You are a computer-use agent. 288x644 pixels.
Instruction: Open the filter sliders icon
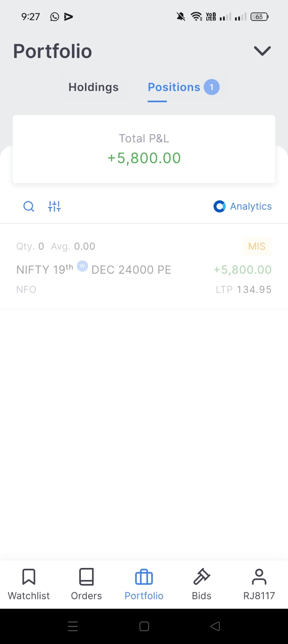54,206
